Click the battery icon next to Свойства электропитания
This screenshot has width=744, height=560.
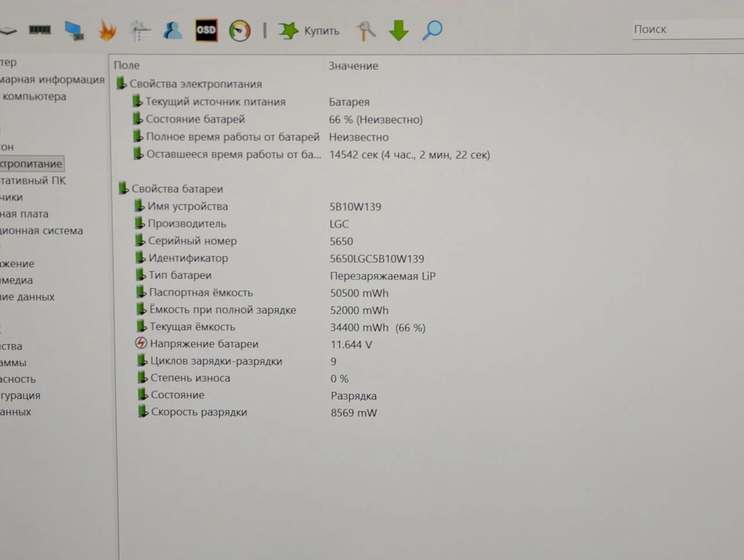pos(121,84)
